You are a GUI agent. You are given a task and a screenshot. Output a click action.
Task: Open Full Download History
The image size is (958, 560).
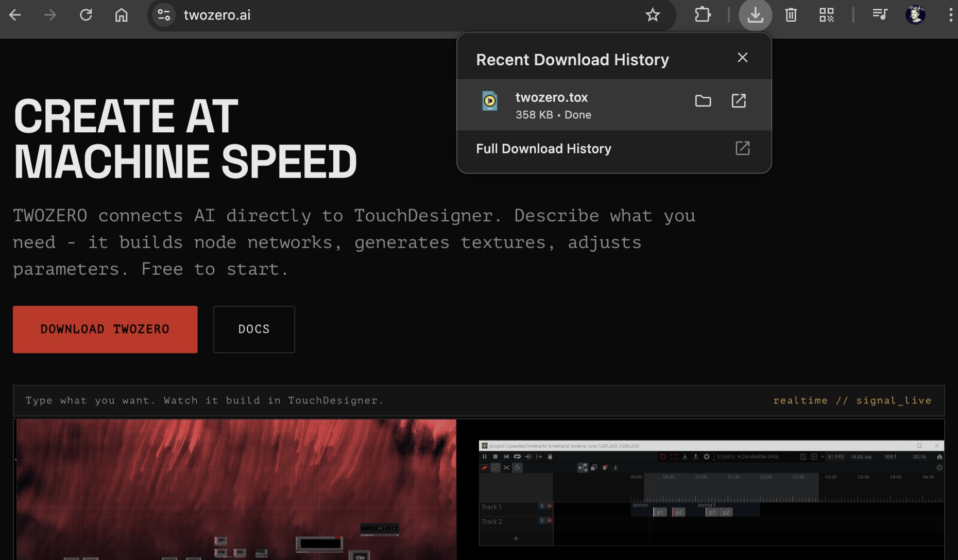point(543,149)
